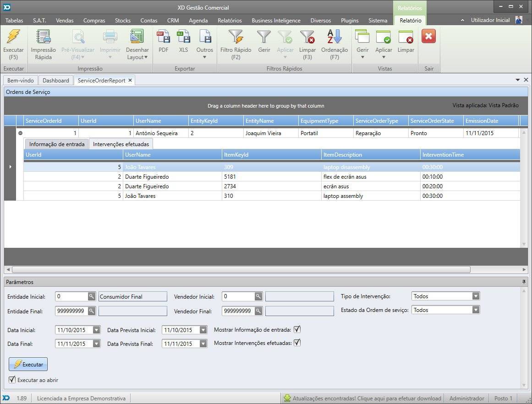This screenshot has width=532, height=404.
Task: Sort by InterventionTime column header
Action: coord(470,155)
